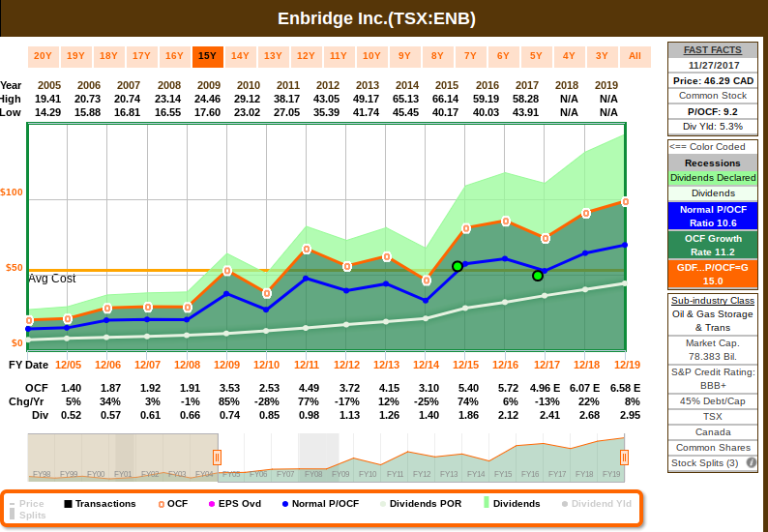Choose the 8Y time range tab
Viewport: 768px width, 532px height.
click(x=437, y=56)
